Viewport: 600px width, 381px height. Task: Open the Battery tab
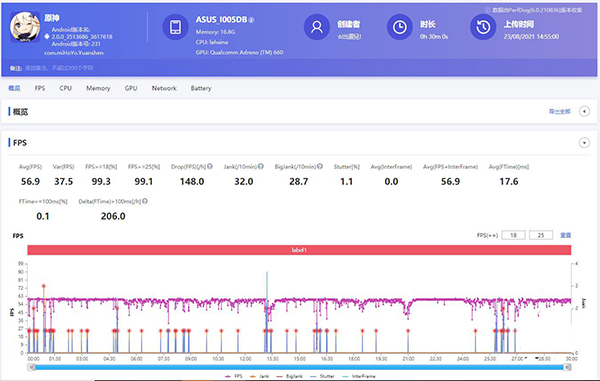201,88
